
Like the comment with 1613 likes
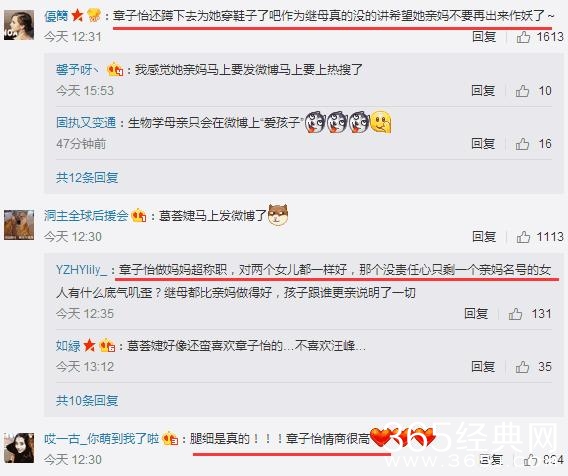(x=523, y=37)
